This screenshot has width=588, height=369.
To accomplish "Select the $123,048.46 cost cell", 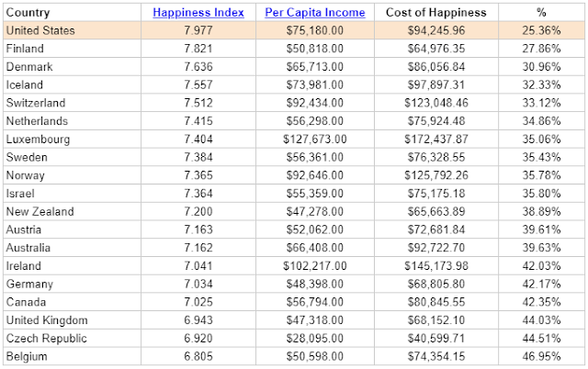I will 436,103.
